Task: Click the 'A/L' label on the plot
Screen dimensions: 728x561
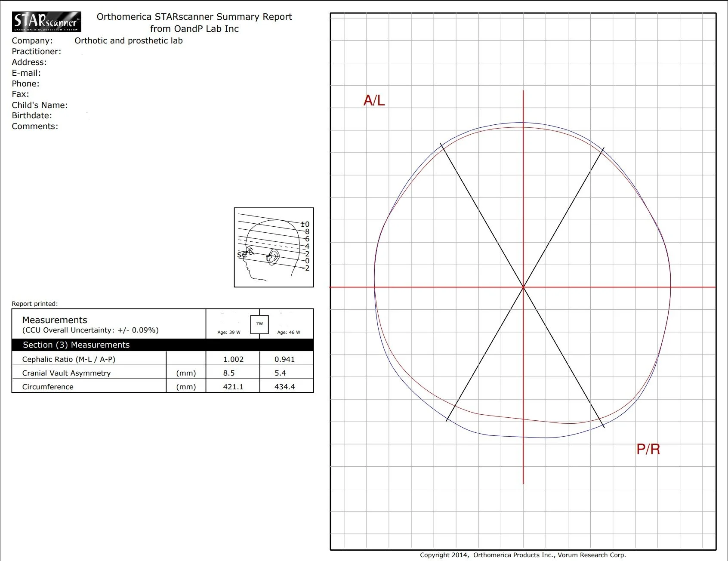Action: [x=374, y=100]
